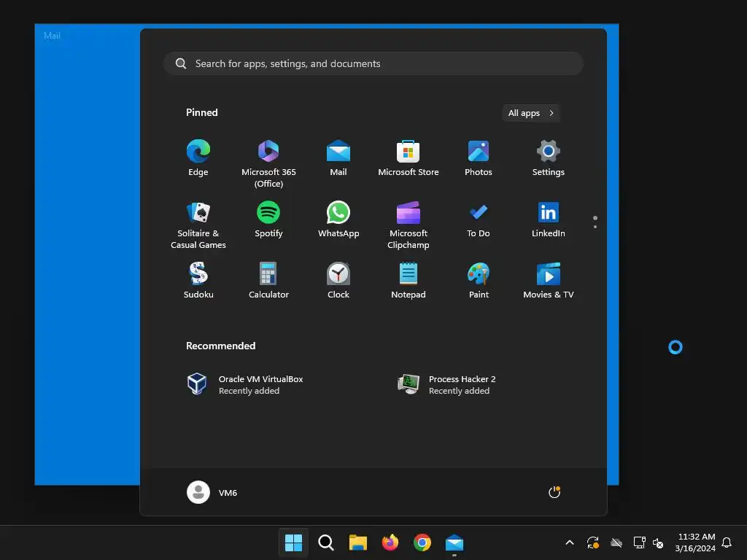
Task: Open taskbar Search
Action: (326, 542)
